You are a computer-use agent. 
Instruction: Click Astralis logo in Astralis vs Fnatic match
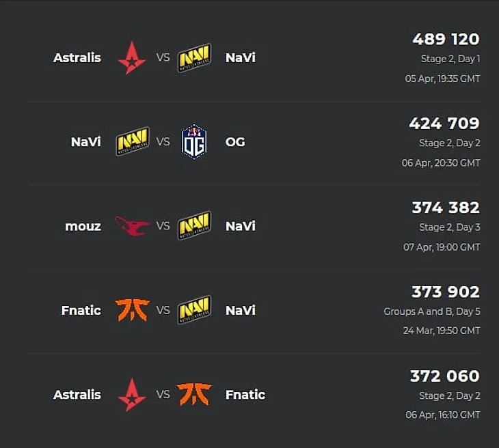coord(131,395)
